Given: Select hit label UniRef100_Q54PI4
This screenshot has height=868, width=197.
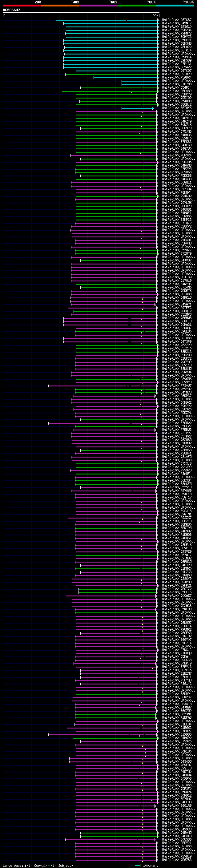Looking at the screenshot, I should tap(176, 88).
